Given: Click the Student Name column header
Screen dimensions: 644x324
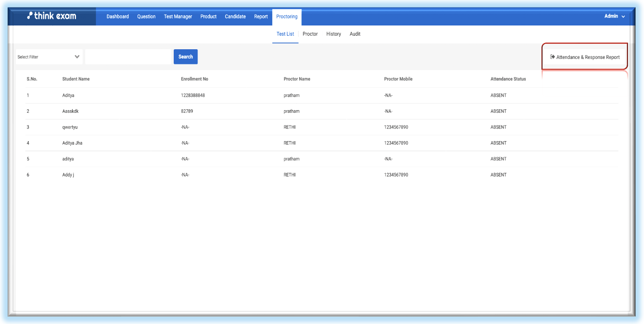Looking at the screenshot, I should coord(76,79).
